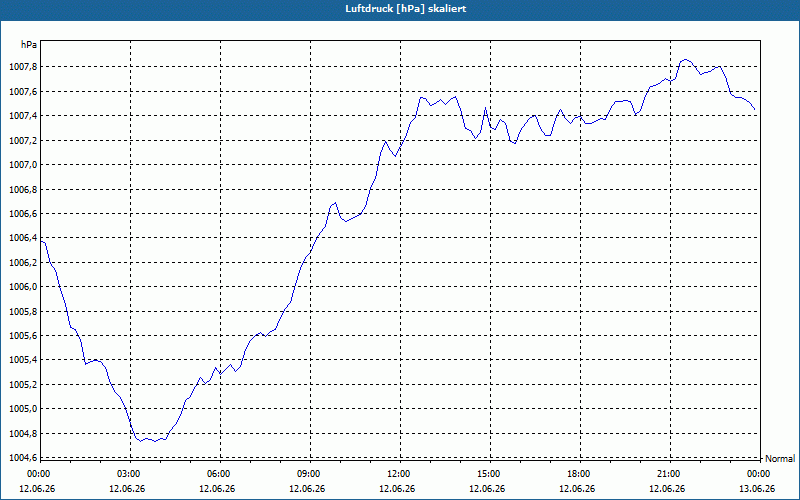Viewport: 800px width, 500px height.
Task: Click the 1005,2 y-axis value
Action: [x=23, y=385]
